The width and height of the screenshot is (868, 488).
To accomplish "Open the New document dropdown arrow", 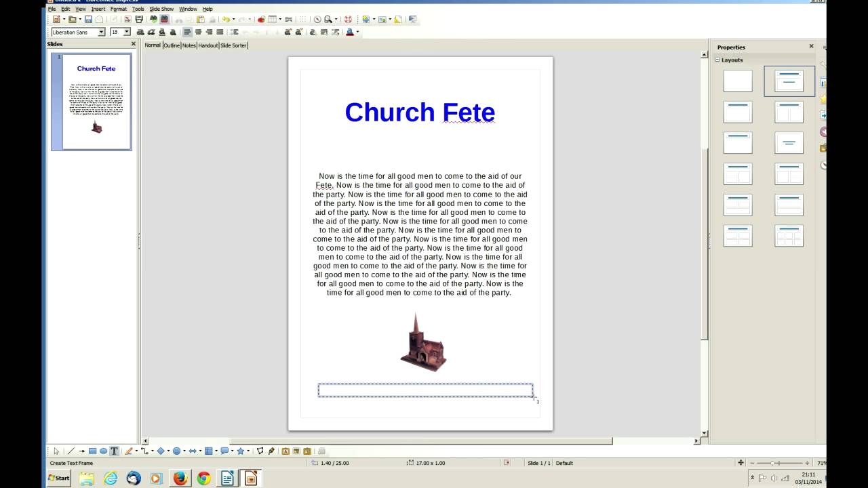I will pyautogui.click(x=64, y=20).
